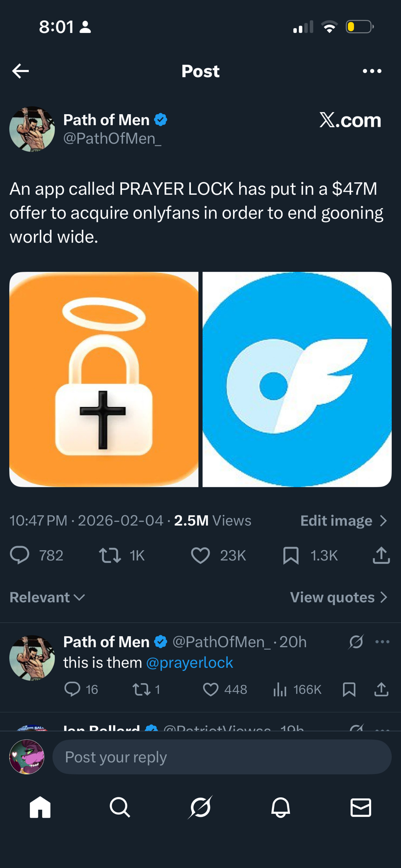Image resolution: width=401 pixels, height=868 pixels.
Task: Bookmark the main post with 1.3K bookmarks
Action: 291,555
